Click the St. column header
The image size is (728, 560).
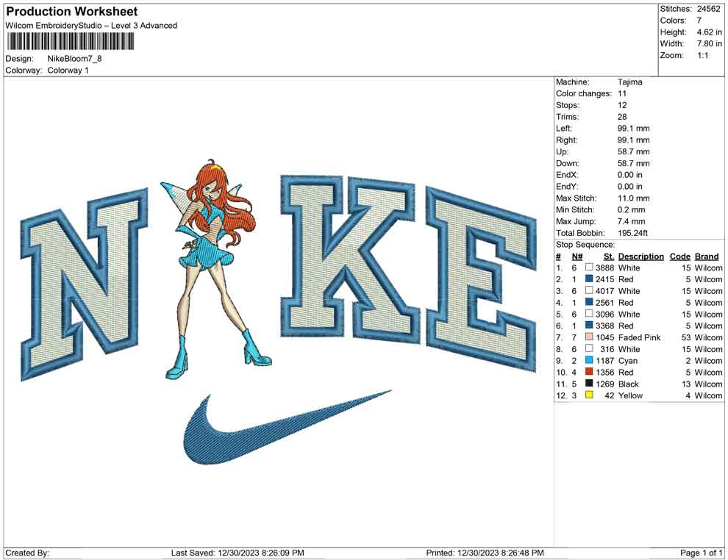(x=608, y=256)
